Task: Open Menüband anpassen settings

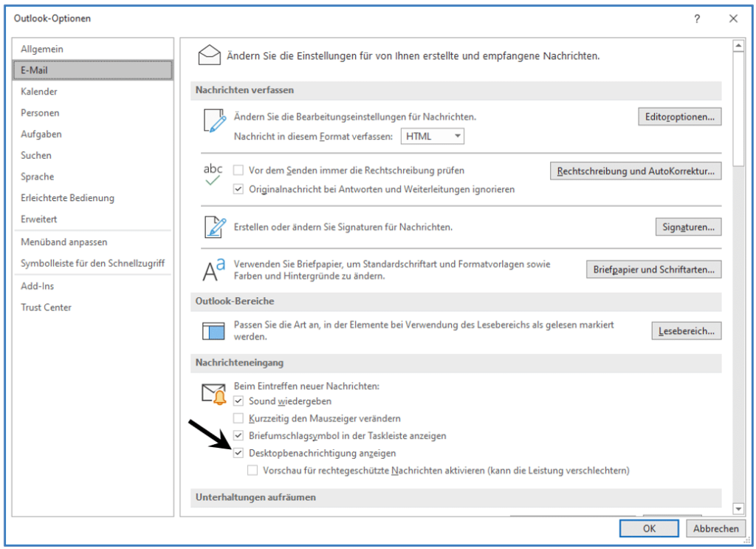Action: tap(92, 242)
